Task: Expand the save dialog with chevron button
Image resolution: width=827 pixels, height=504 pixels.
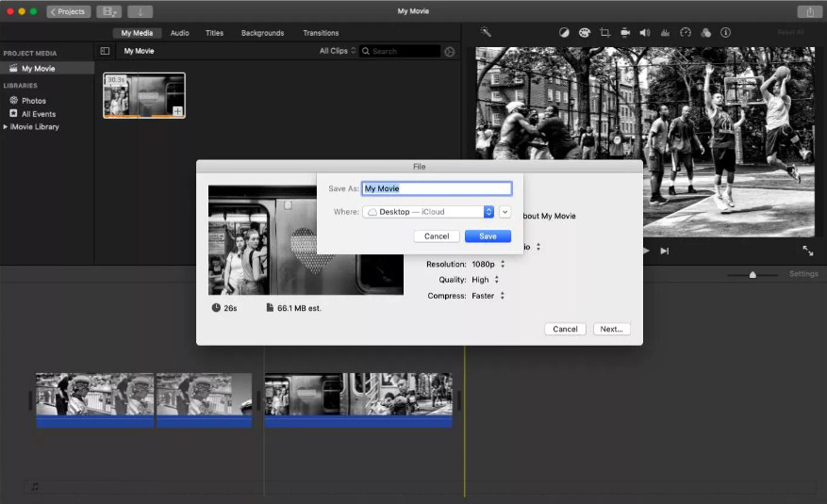Action: click(x=504, y=212)
